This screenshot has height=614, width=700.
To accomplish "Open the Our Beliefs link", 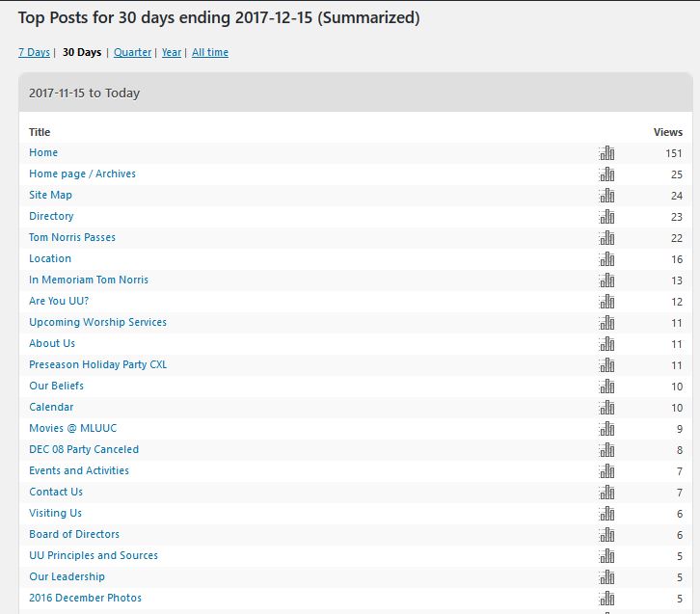I will coord(56,386).
